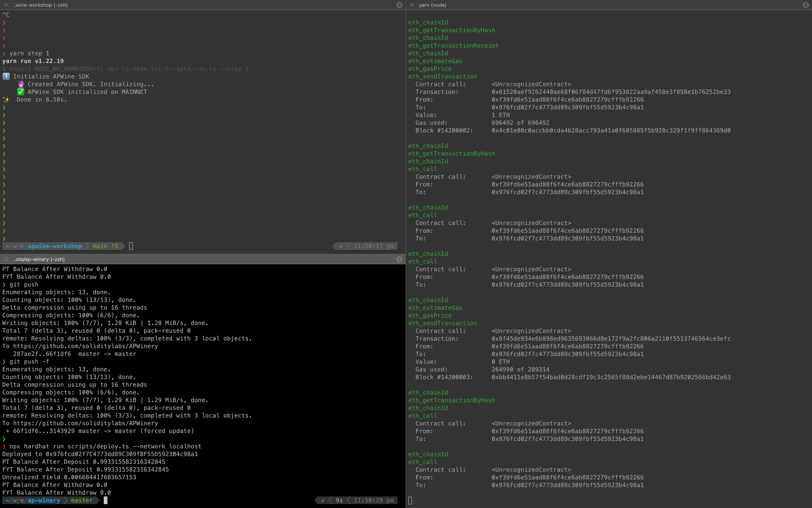This screenshot has height=508, width=812.
Task: Select the 'yarn (node)' pane title
Action: pyautogui.click(x=433, y=5)
